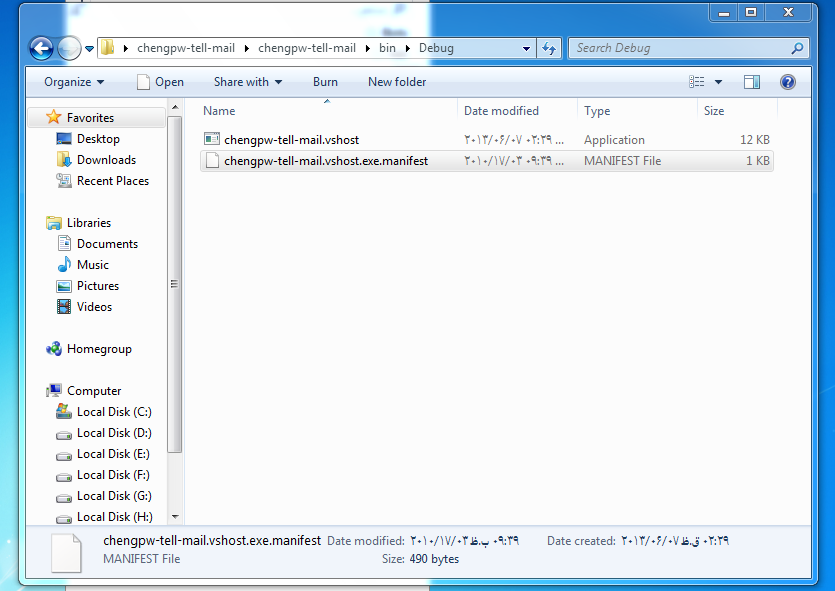Go back with the blue Back arrow
This screenshot has width=835, height=591.
pyautogui.click(x=41, y=48)
